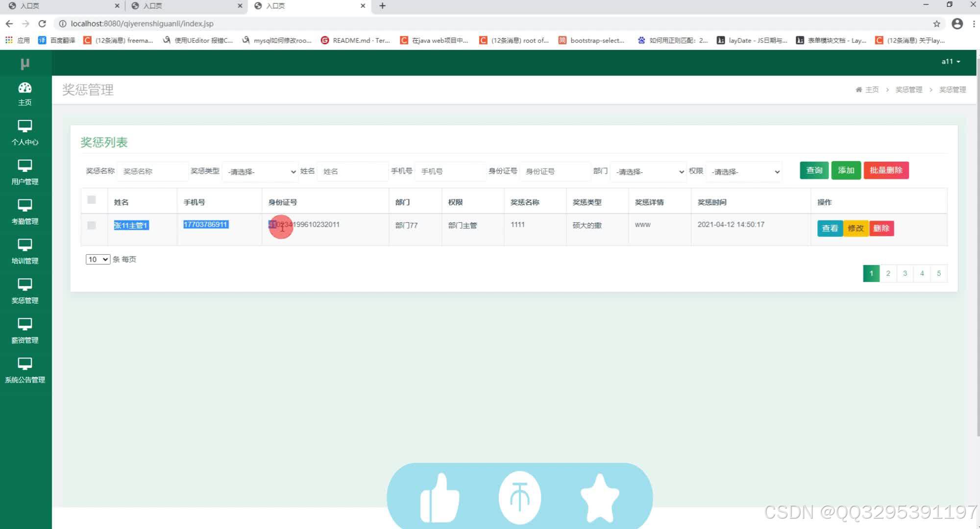Focus the 奖惩名称 input field

click(x=153, y=171)
